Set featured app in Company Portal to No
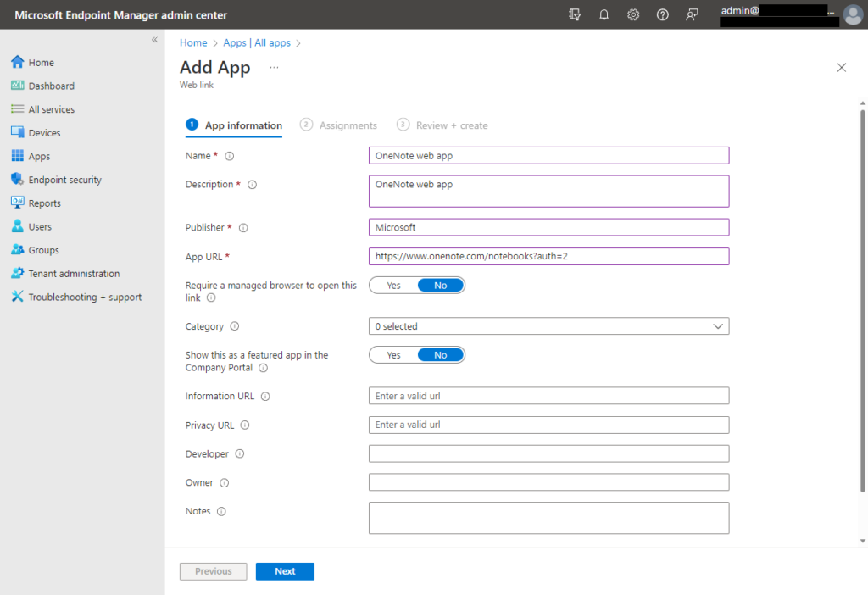This screenshot has width=868, height=595. (x=441, y=355)
